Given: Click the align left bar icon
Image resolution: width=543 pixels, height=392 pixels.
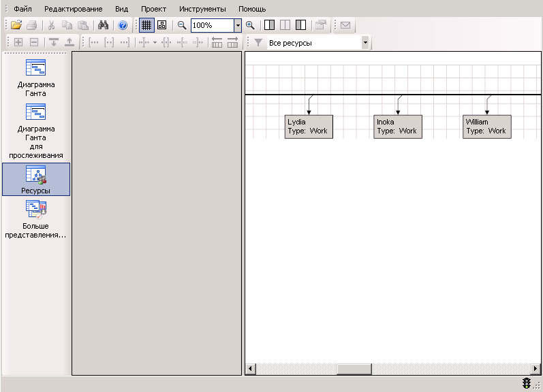Looking at the screenshot, I should point(182,43).
